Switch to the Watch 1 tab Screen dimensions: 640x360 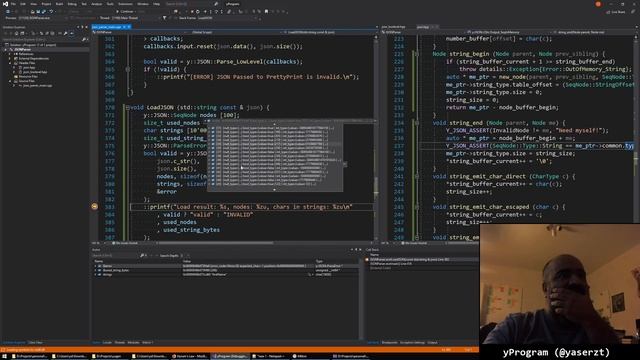[147, 342]
